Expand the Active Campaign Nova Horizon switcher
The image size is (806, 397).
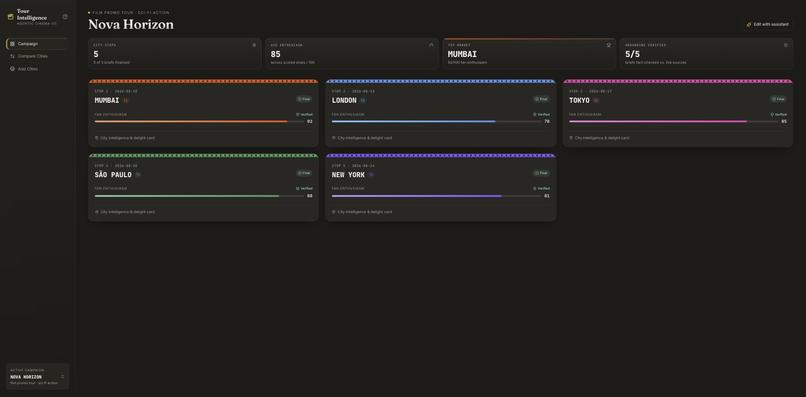[38, 376]
